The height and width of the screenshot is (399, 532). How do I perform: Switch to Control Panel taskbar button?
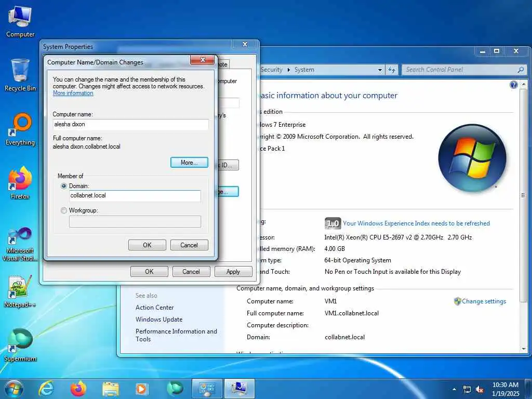click(207, 389)
